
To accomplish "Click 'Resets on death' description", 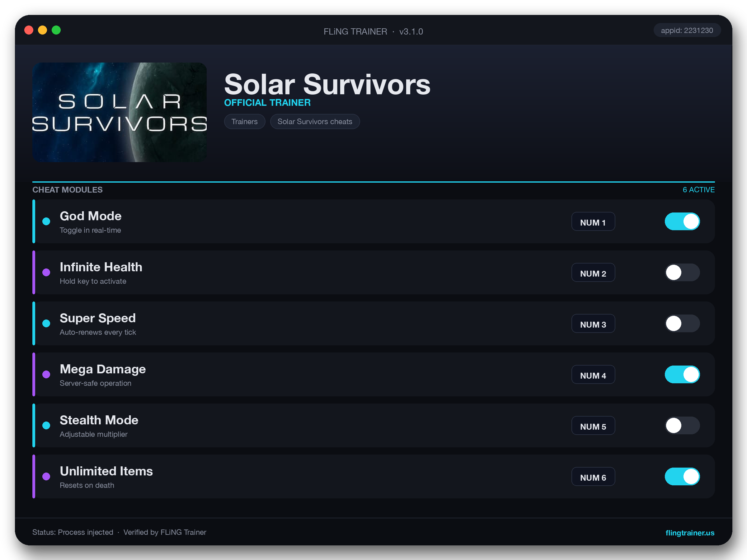I will coord(87,485).
